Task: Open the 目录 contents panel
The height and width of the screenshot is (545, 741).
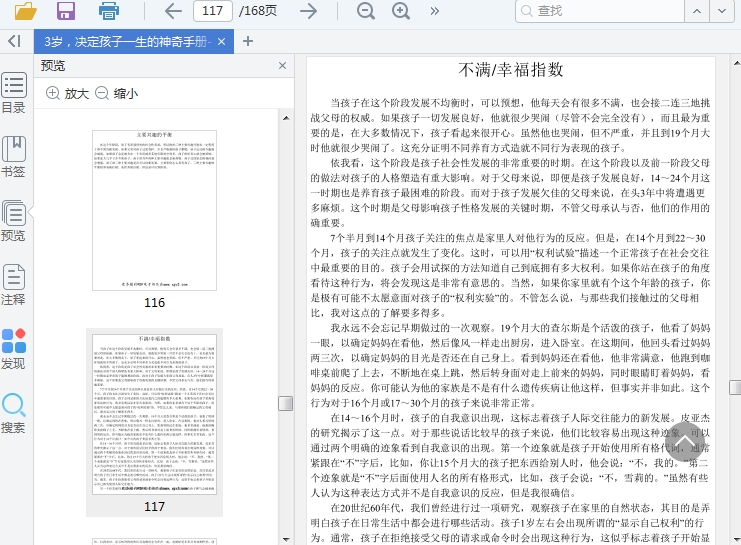Action: pyautogui.click(x=14, y=93)
